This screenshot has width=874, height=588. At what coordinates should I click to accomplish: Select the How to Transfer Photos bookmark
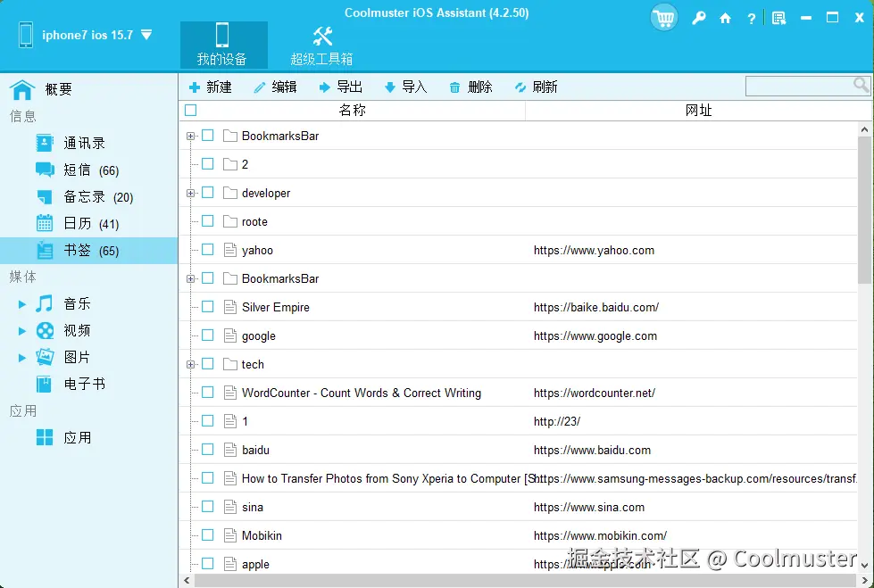click(518, 478)
